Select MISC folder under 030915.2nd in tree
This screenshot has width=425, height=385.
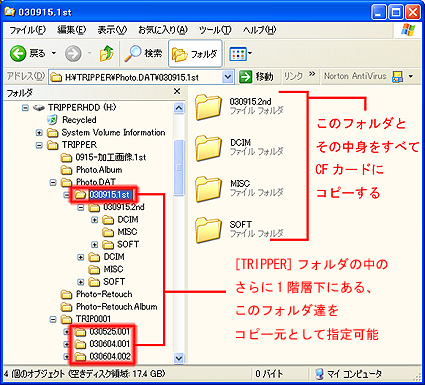point(127,232)
